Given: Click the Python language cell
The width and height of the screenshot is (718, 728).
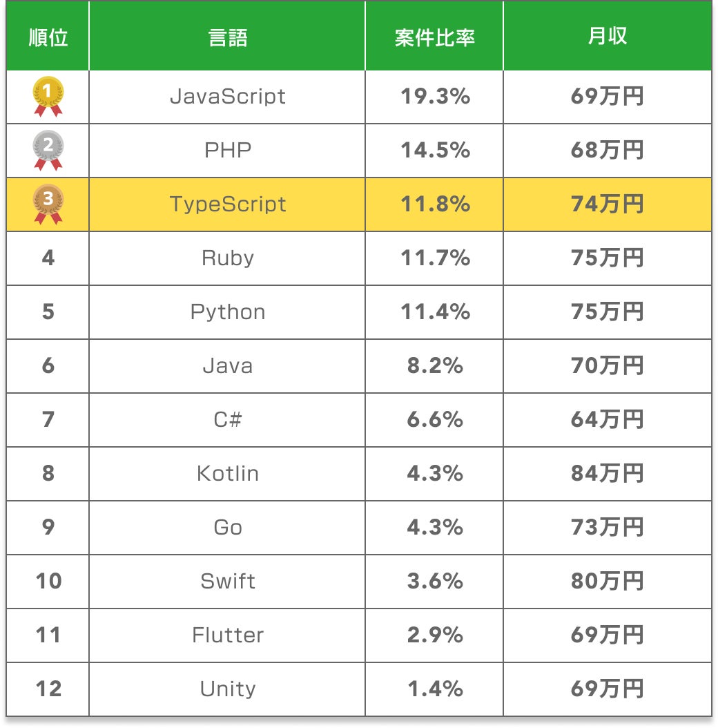Looking at the screenshot, I should point(227,312).
